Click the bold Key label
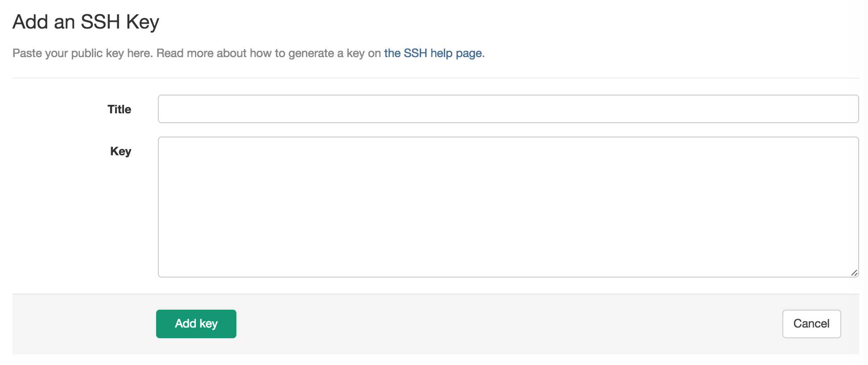 click(x=120, y=151)
